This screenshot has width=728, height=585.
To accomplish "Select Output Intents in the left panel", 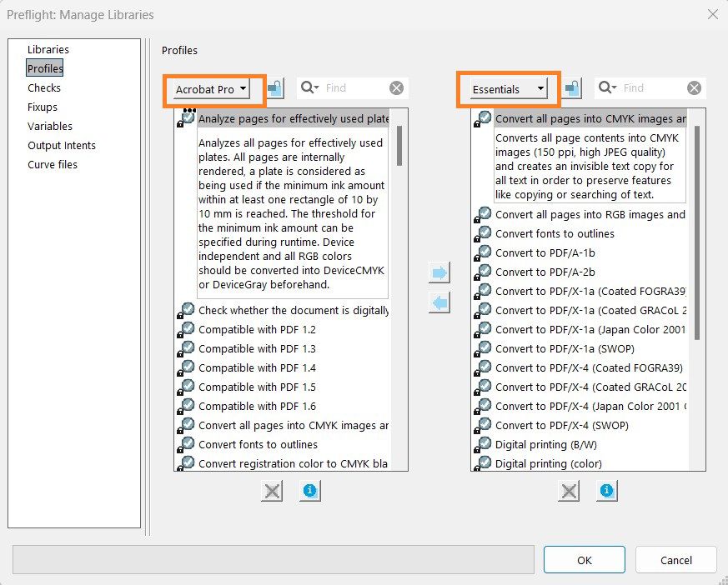I will pyautogui.click(x=61, y=146).
